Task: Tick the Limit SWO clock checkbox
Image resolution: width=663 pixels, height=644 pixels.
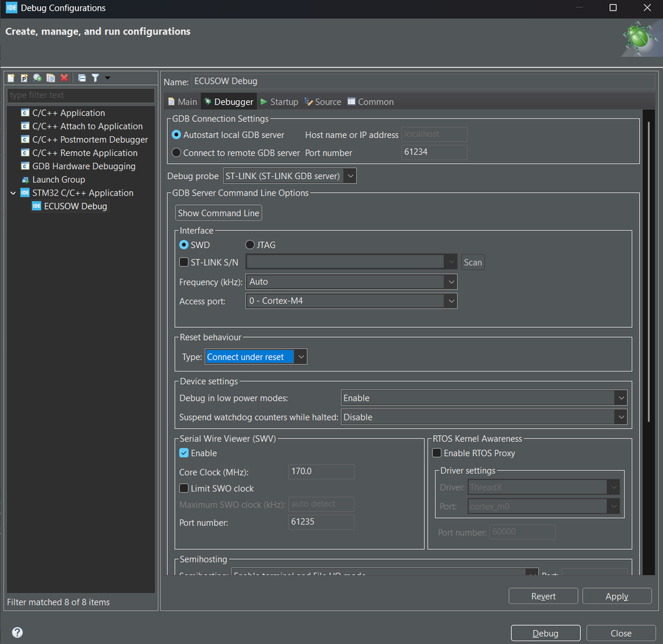Action: point(184,488)
